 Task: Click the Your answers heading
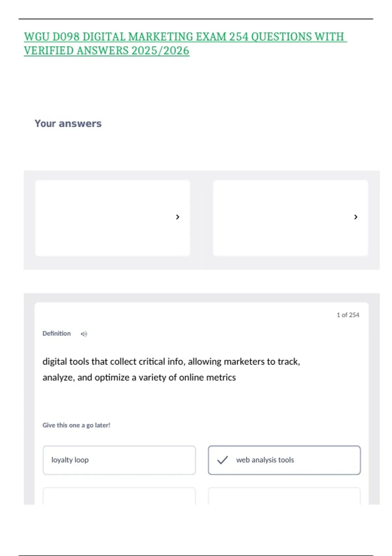[x=68, y=124]
